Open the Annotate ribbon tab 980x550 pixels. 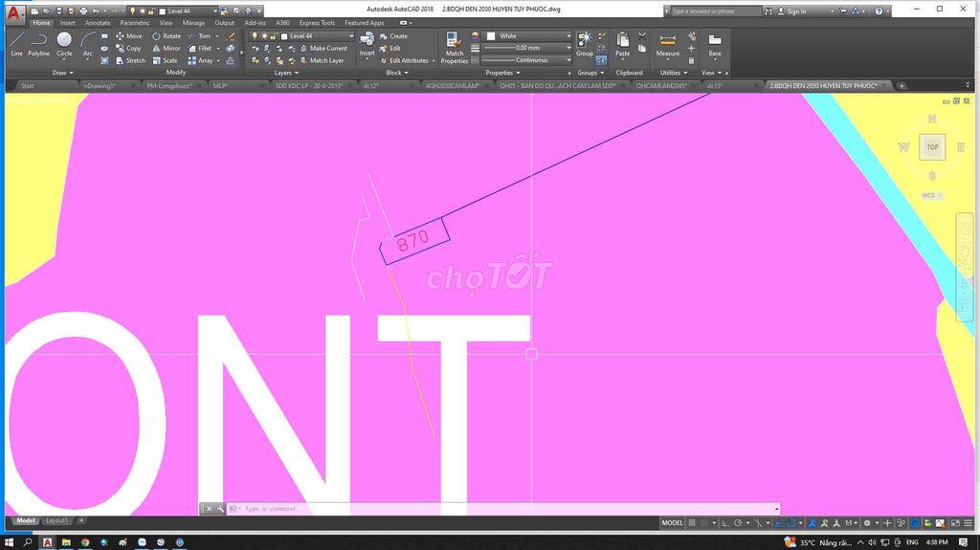point(98,23)
